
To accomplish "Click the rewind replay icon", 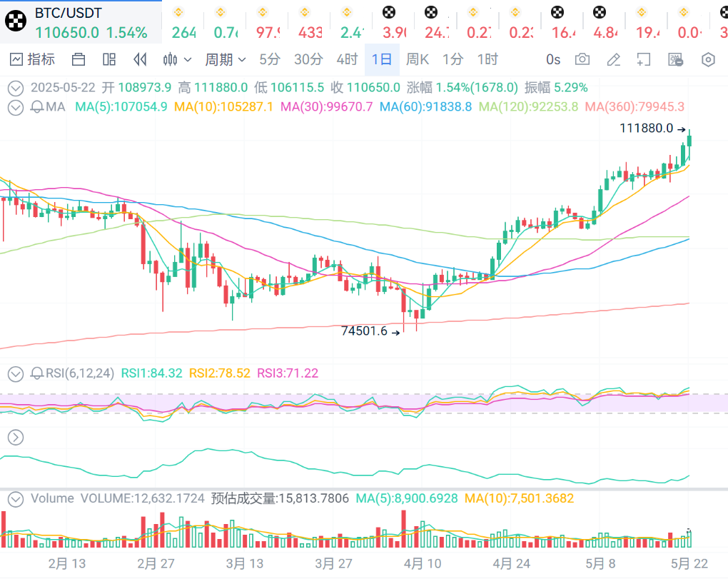I will (x=140, y=59).
